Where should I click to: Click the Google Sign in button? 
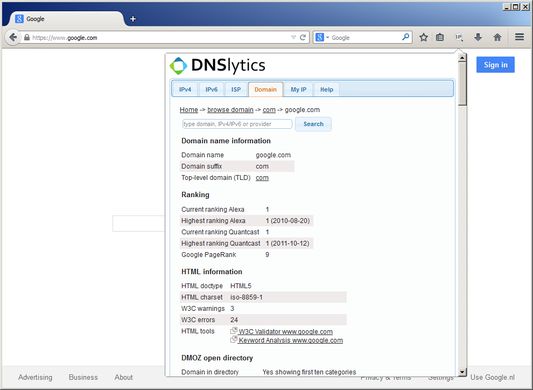coord(495,65)
